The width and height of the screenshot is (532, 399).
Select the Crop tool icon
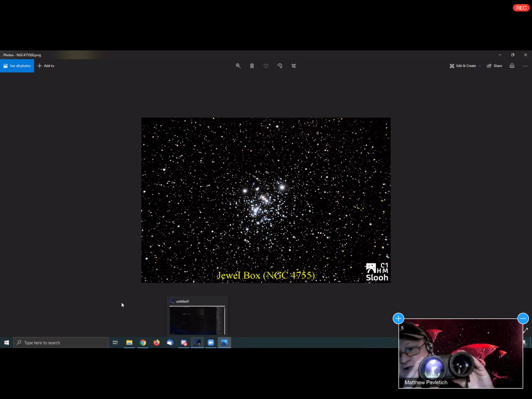(294, 66)
